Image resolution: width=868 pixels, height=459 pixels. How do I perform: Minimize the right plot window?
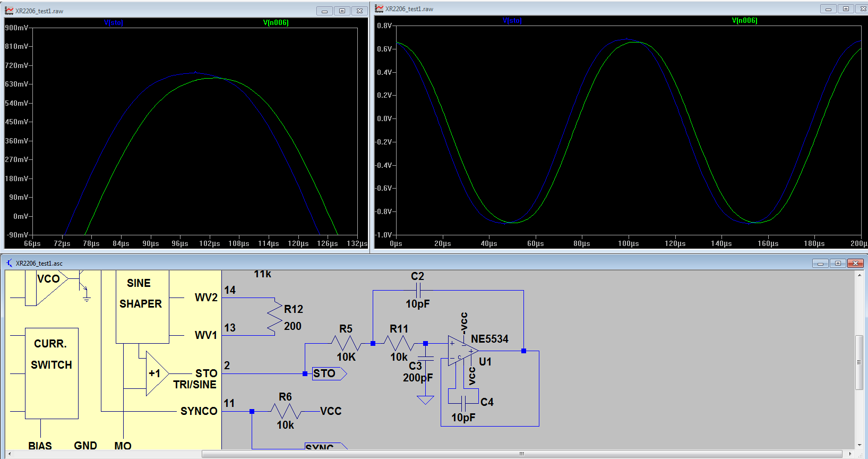click(828, 8)
